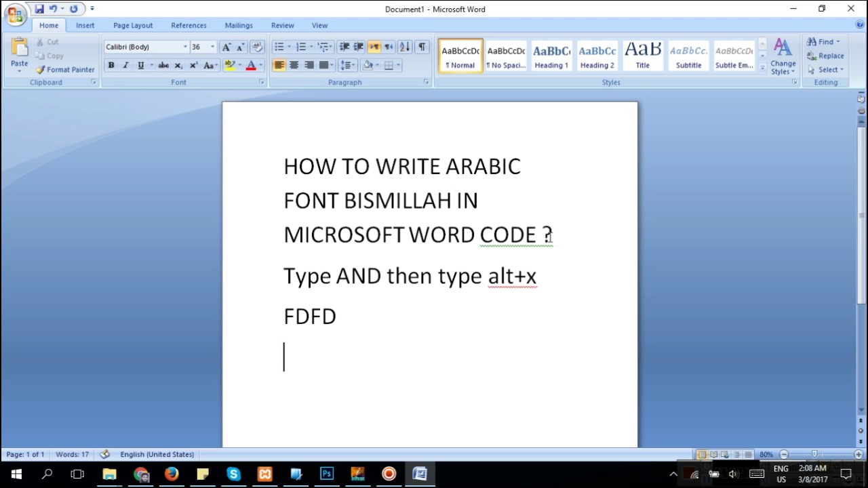Apply superscript formatting
This screenshot has height=488, width=868.
[193, 65]
